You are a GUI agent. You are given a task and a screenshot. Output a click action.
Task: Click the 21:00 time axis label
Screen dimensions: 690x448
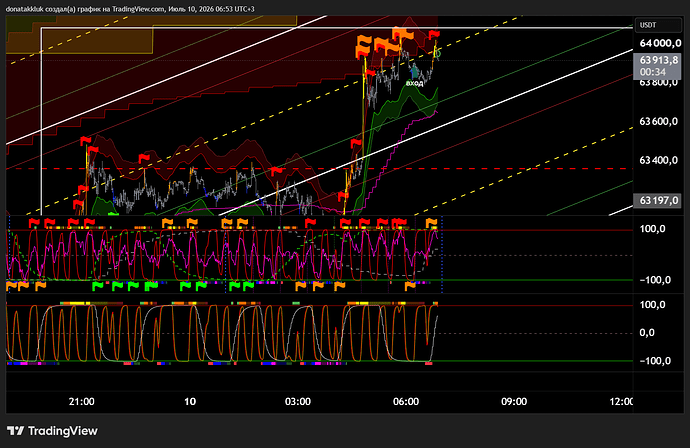coord(81,401)
